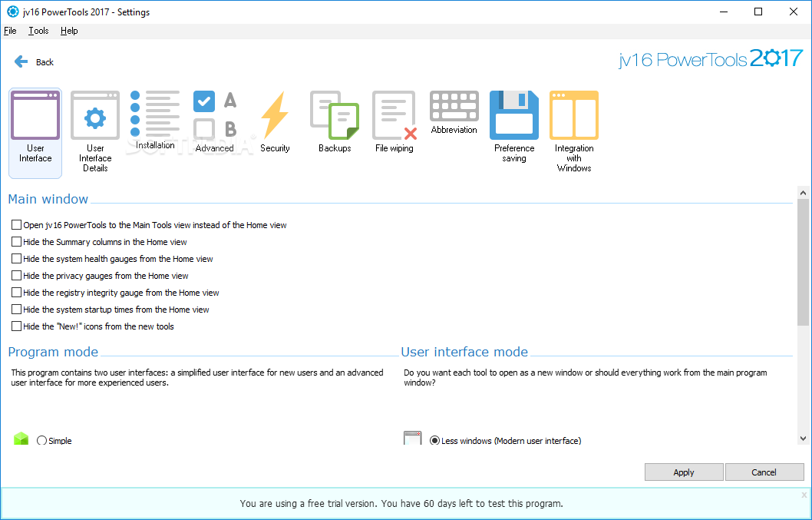Screen dimensions: 812x520
Task: Enable opening to Main Tools view
Action: click(17, 224)
